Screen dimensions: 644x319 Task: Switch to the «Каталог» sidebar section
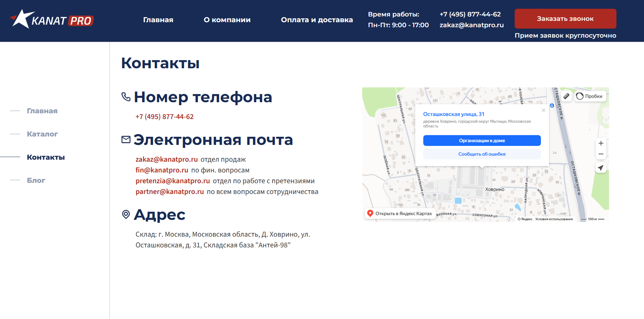(x=42, y=134)
